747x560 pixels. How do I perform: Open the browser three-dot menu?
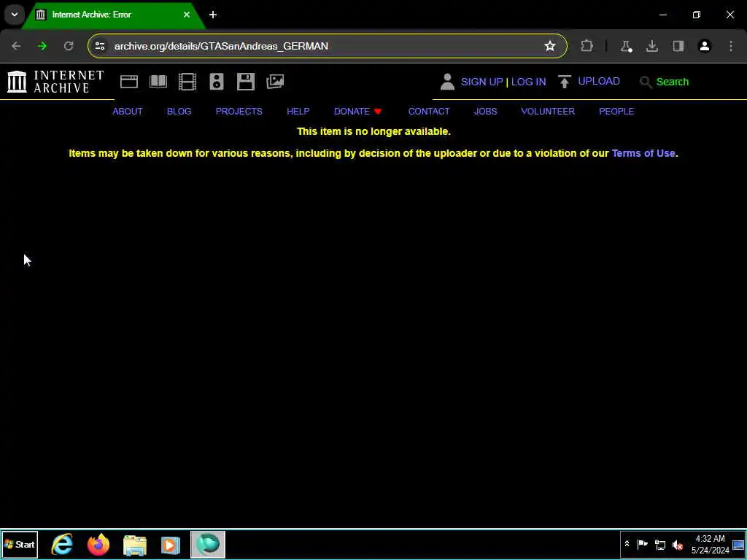point(731,46)
